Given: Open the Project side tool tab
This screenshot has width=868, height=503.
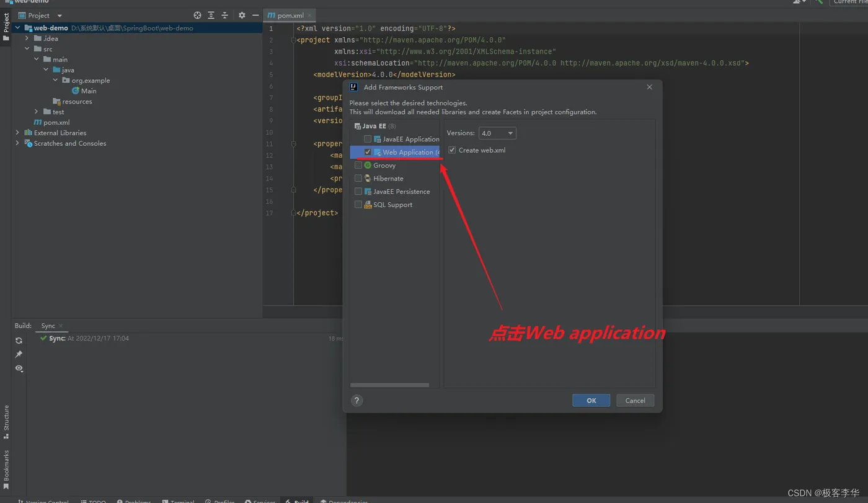Looking at the screenshot, I should [x=6, y=27].
